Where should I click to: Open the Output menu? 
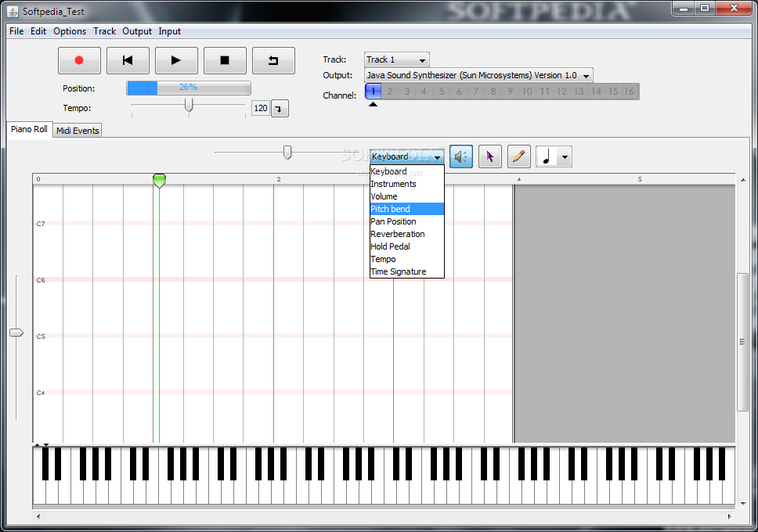pos(137,31)
